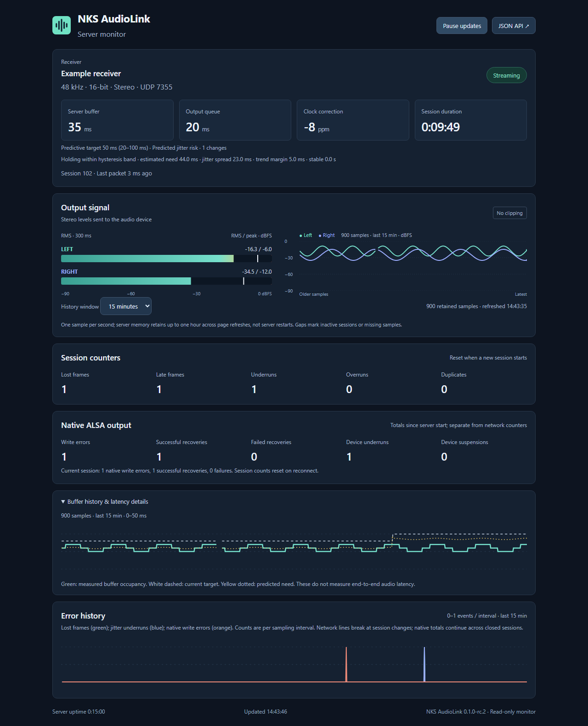Image resolution: width=588 pixels, height=726 pixels.
Task: Select the Left legend entry
Action: pos(306,235)
